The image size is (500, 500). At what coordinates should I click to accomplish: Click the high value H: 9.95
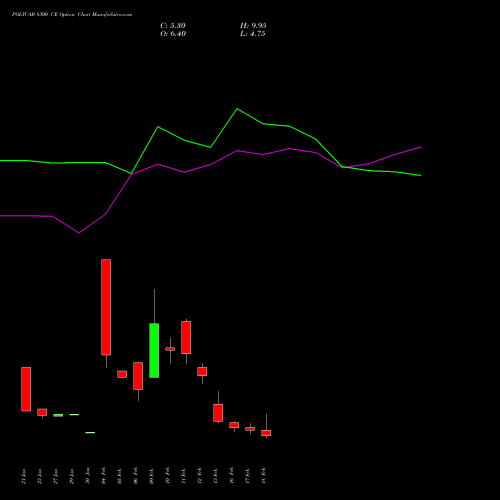click(x=253, y=26)
